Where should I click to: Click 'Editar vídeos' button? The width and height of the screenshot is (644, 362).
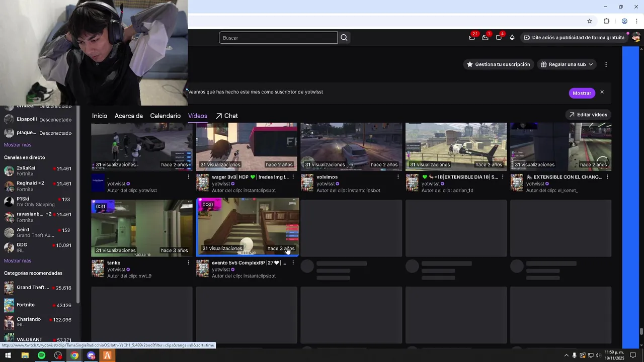588,115
